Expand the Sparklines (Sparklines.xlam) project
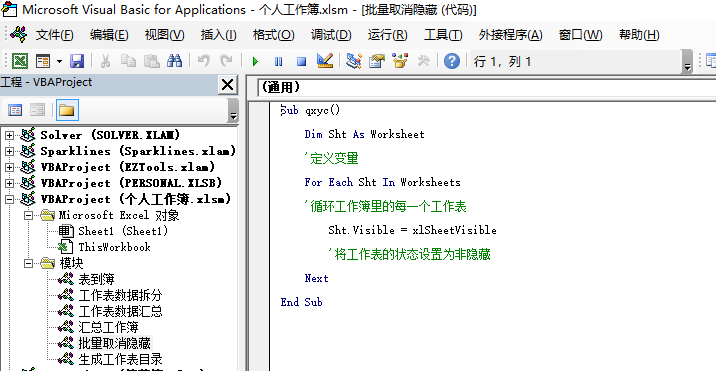The height and width of the screenshot is (371, 716). (9, 151)
